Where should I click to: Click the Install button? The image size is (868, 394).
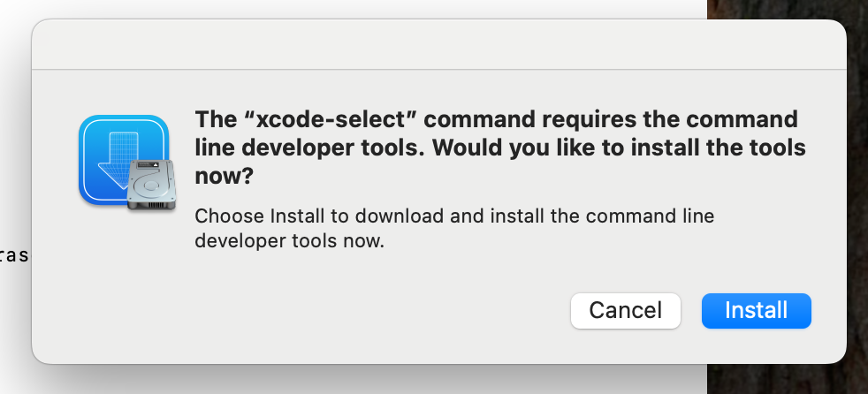(x=756, y=310)
